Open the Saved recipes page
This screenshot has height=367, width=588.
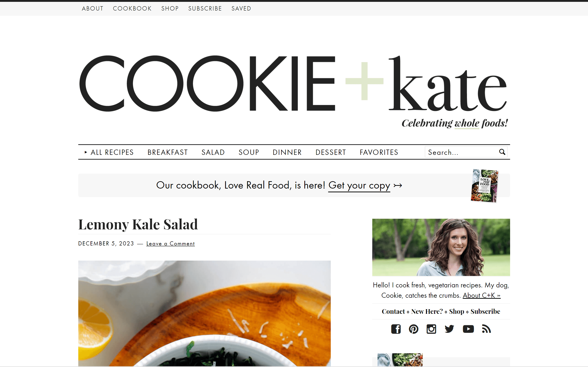(241, 8)
